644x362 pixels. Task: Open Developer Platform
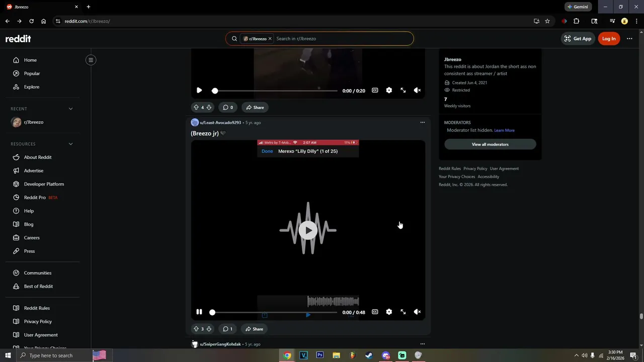44,184
